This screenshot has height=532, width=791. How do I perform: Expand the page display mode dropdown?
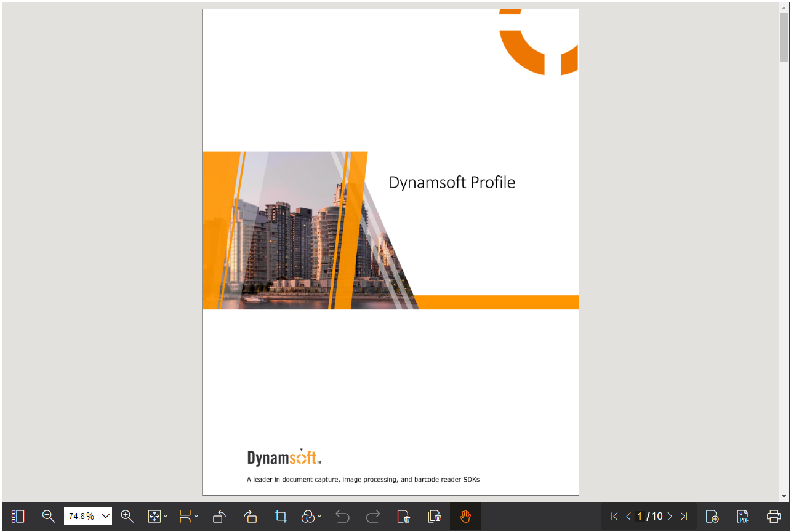click(188, 517)
